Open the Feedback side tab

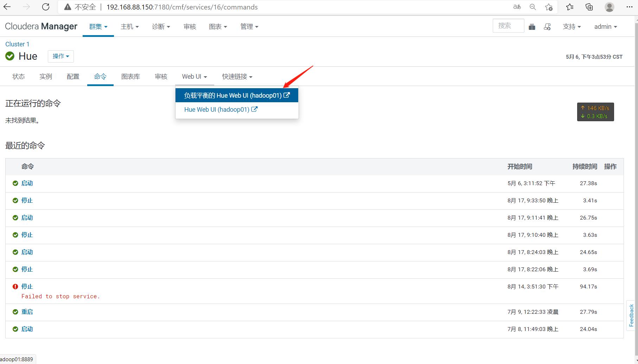631,315
